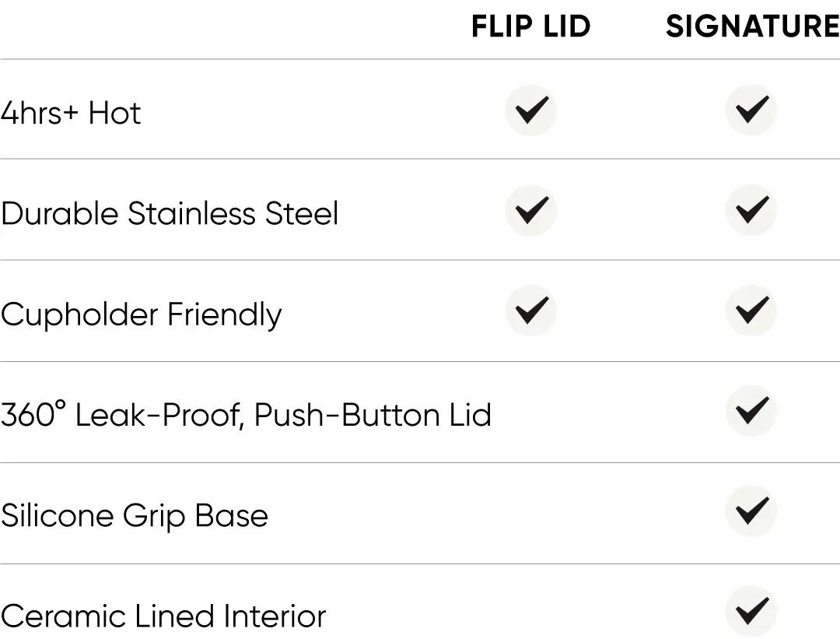Viewport: 840px width, 639px height.
Task: Click Signature checkmark for Silicone Grip Base
Action: 751,511
